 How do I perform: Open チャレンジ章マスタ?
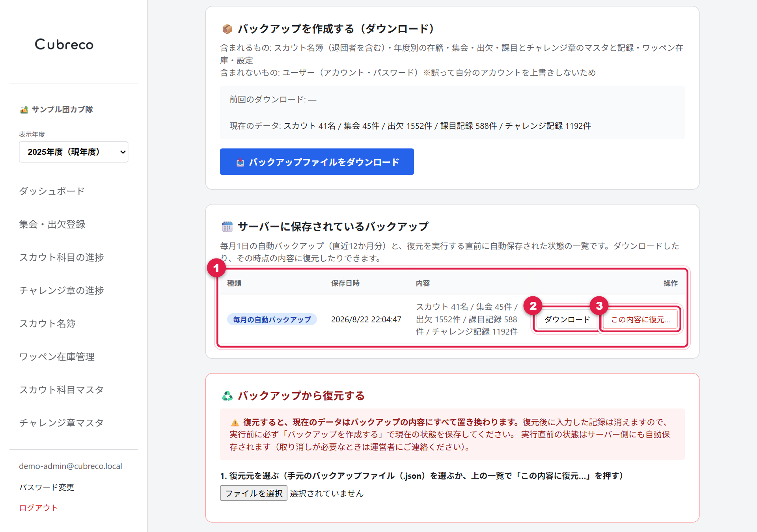click(x=61, y=423)
